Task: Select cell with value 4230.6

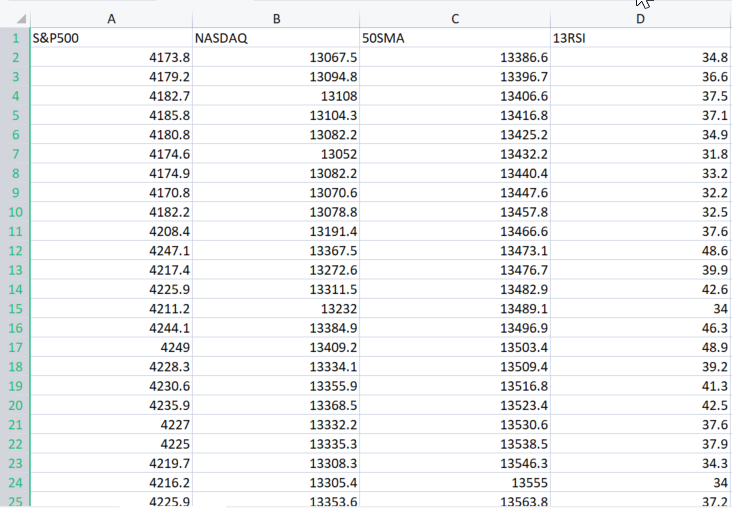Action: [x=111, y=386]
